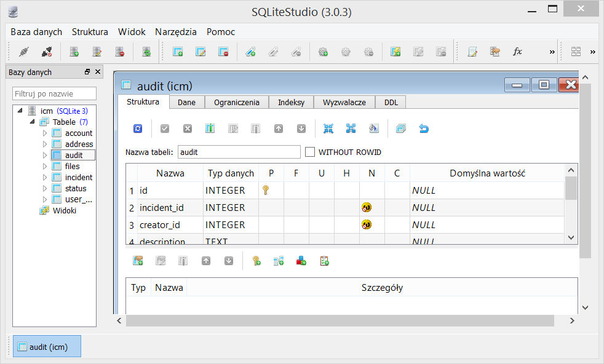Screen dimensions: 604x364
Task: Expand the incident table node
Action: 45,178
